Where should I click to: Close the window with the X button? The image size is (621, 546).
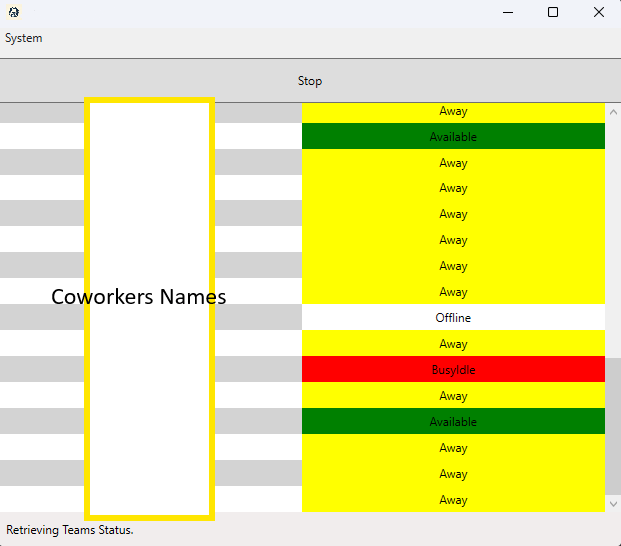pos(598,13)
